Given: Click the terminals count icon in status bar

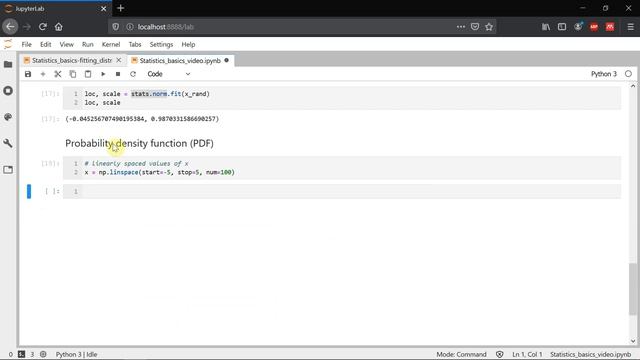Looking at the screenshot, I should coord(22,354).
